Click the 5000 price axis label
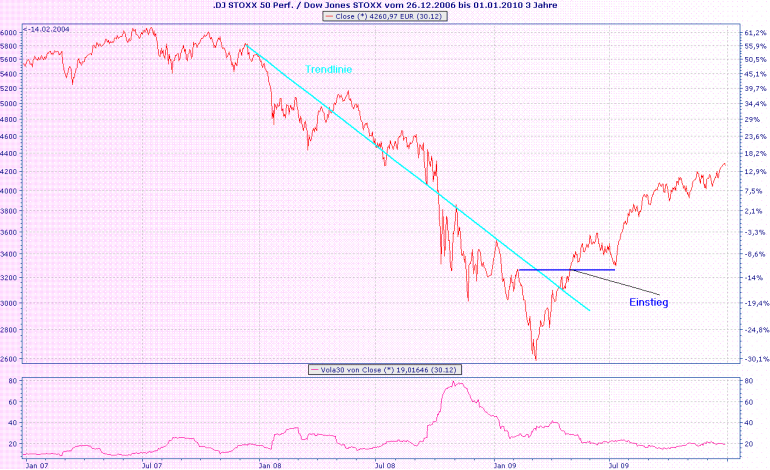770x470 pixels. coord(8,104)
